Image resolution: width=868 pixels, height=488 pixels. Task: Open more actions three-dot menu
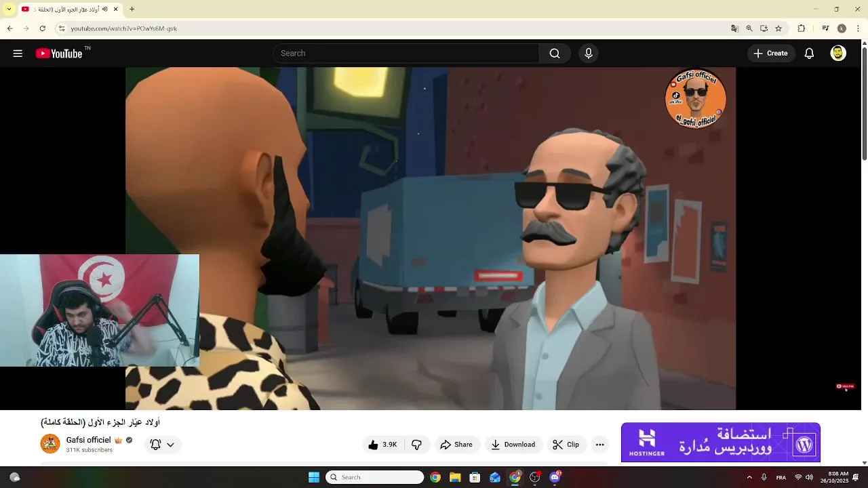(x=599, y=445)
